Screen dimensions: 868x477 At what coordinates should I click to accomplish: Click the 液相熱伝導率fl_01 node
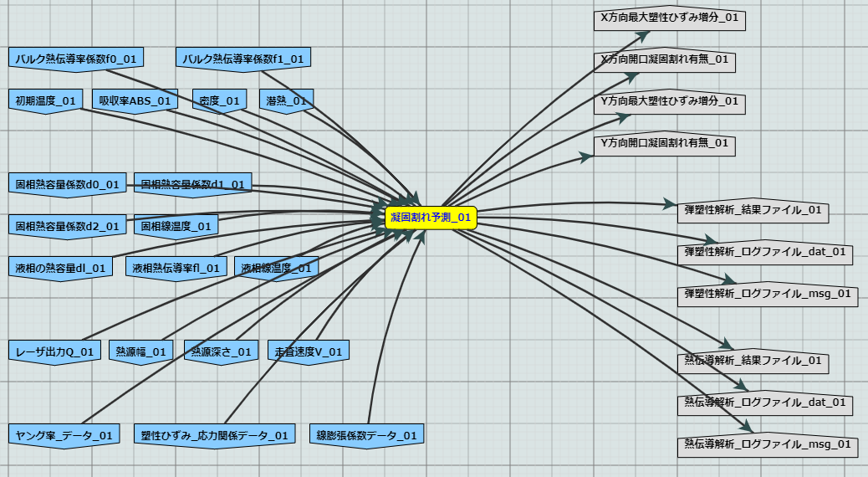click(176, 269)
